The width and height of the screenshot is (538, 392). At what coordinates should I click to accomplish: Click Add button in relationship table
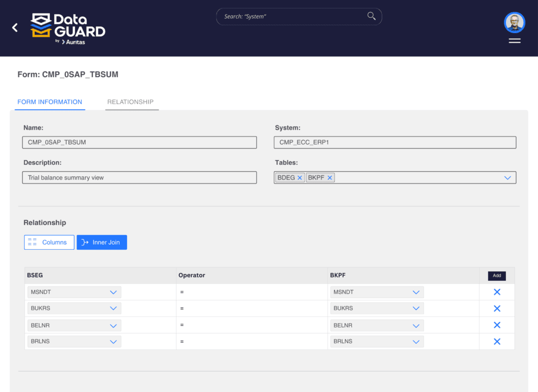[496, 276]
